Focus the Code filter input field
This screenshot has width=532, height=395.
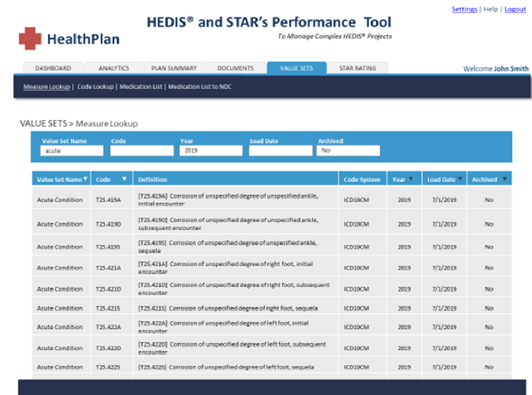pyautogui.click(x=142, y=151)
